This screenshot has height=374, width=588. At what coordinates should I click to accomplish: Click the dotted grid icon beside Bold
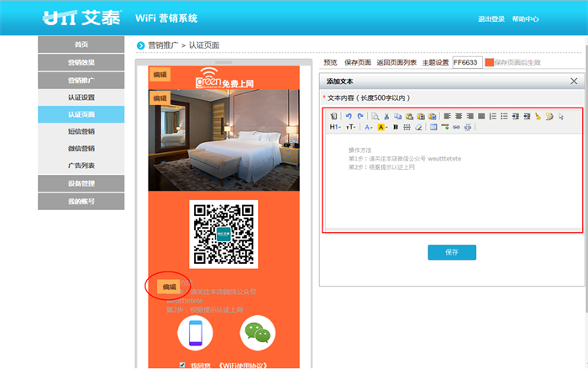[407, 127]
